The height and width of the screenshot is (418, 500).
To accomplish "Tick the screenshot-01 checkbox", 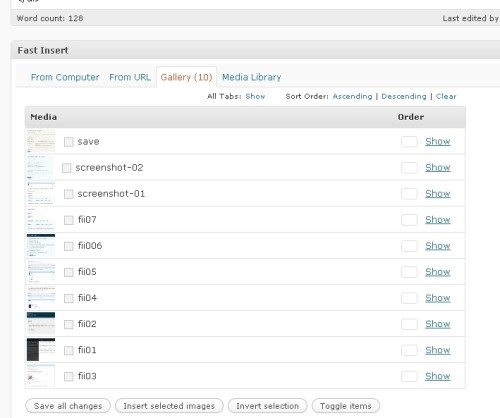I will [69, 194].
